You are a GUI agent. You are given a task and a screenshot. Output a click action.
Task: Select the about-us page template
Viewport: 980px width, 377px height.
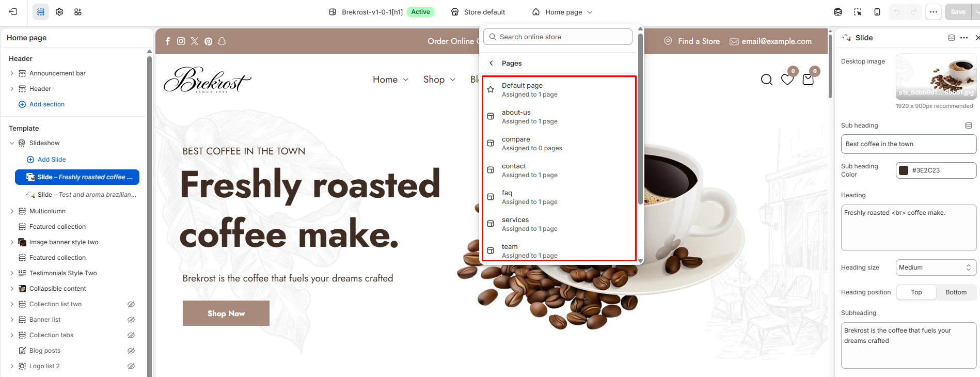coord(559,117)
